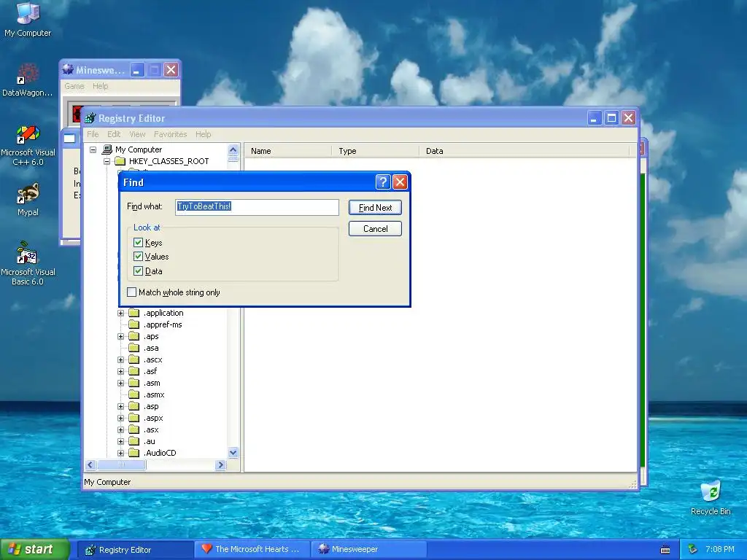Select the My Computer tree node icon
The image size is (747, 560).
pos(107,149)
